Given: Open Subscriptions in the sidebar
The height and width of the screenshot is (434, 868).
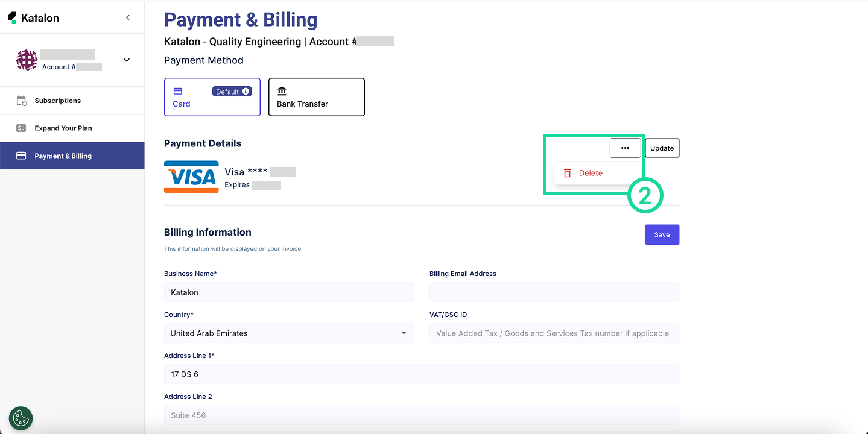Looking at the screenshot, I should click(72, 101).
